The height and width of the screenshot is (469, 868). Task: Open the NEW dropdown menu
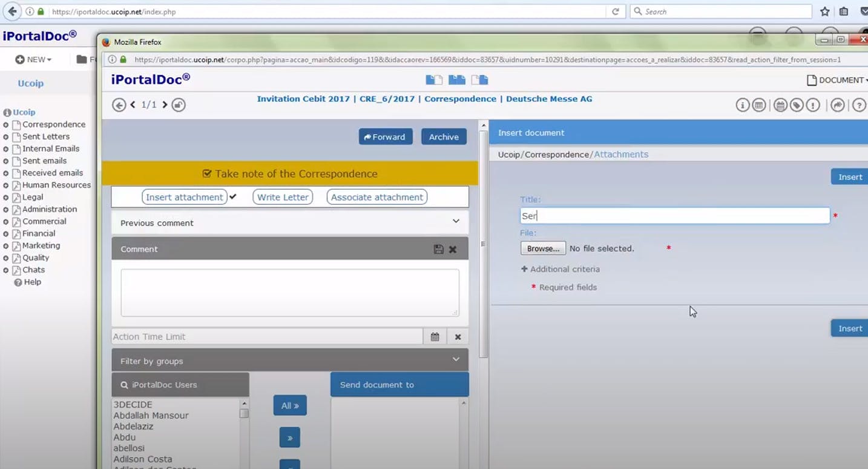pyautogui.click(x=33, y=59)
